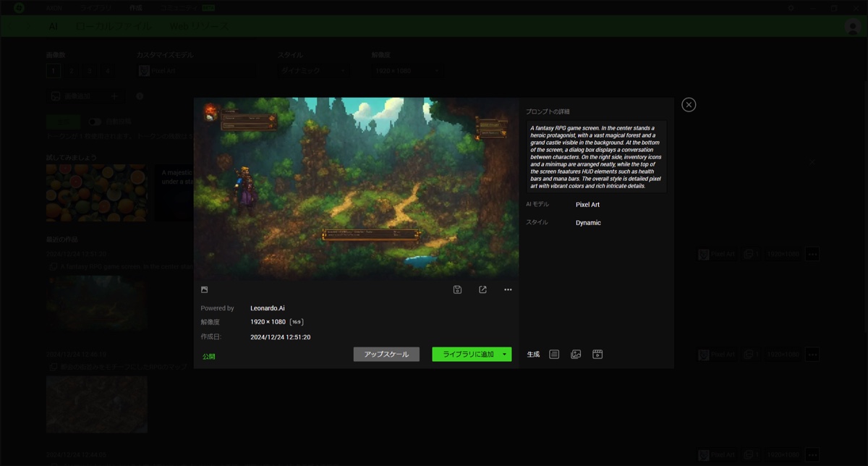Click the save icon below the image

pos(457,289)
